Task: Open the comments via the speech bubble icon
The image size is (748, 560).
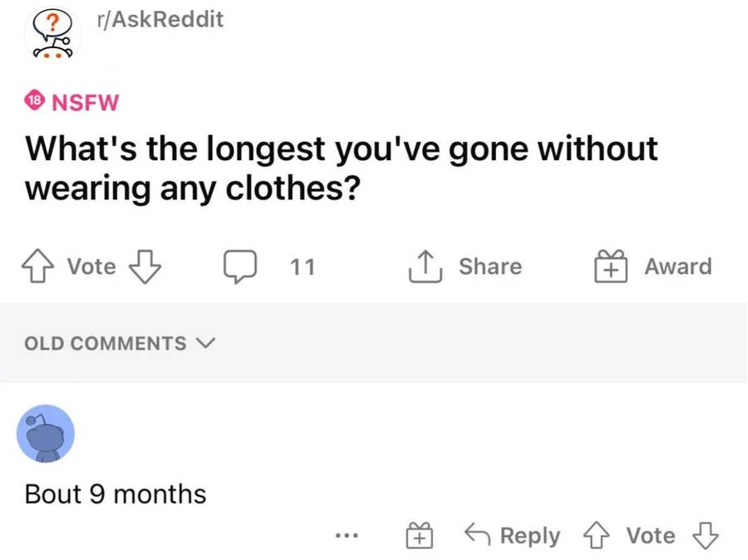Action: [x=240, y=266]
